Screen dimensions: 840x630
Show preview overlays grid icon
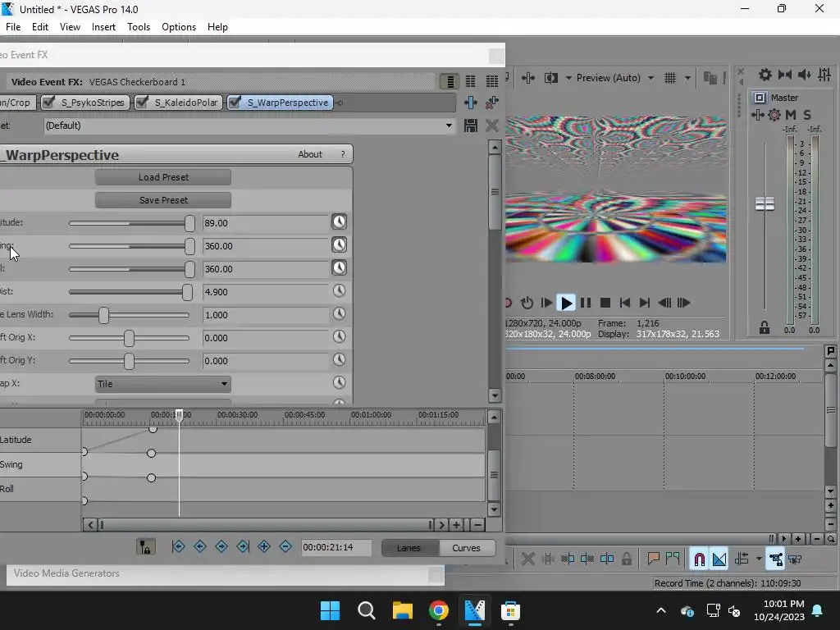pos(670,78)
